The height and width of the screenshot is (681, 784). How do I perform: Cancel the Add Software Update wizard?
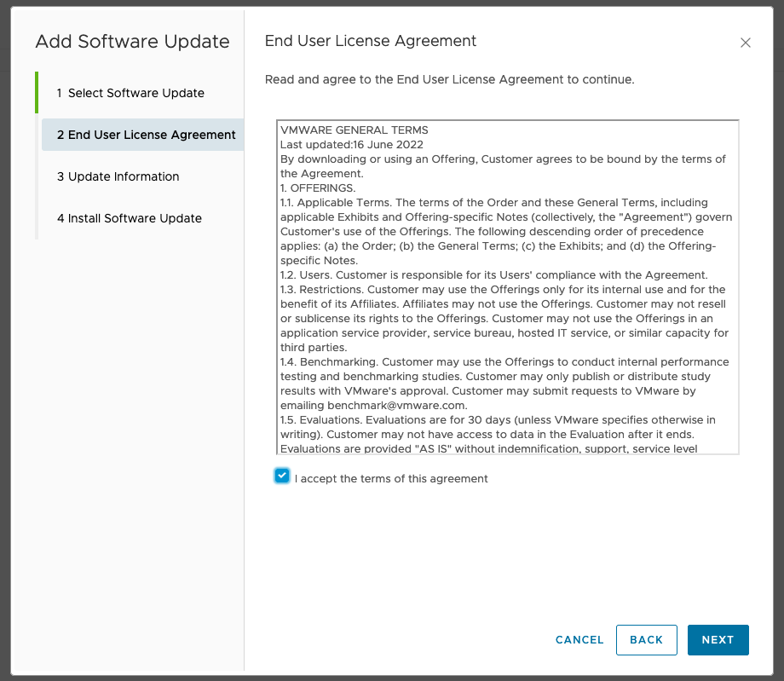(x=579, y=639)
